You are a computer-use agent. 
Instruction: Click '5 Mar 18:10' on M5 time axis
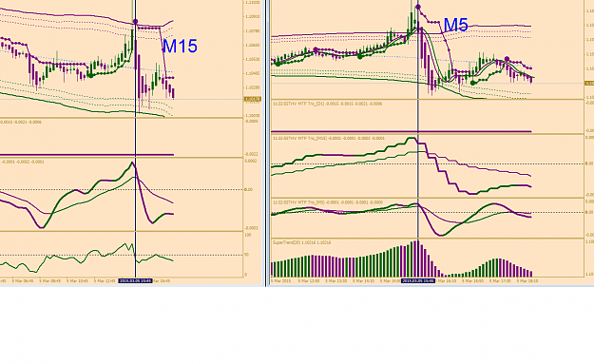[x=527, y=281]
